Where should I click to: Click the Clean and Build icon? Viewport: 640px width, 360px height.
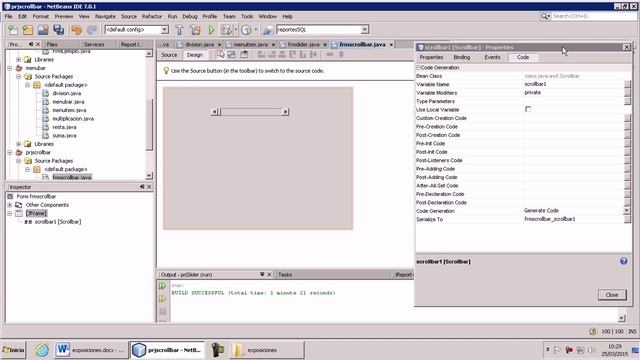point(195,30)
